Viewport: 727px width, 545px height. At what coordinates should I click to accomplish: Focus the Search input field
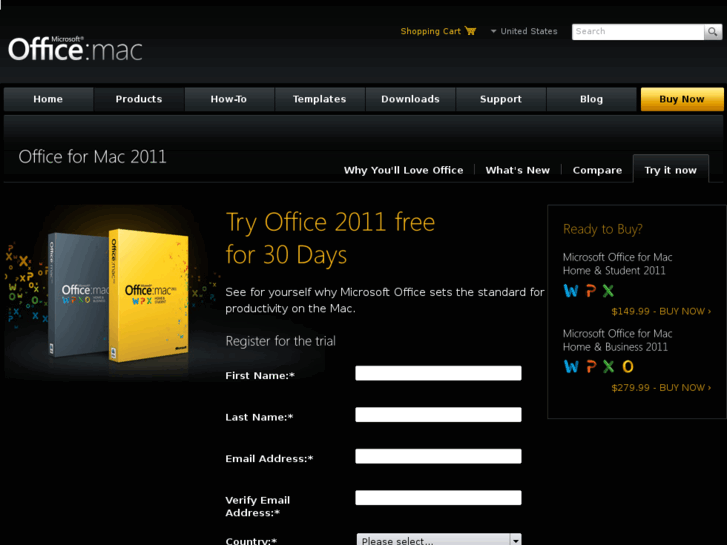point(638,32)
